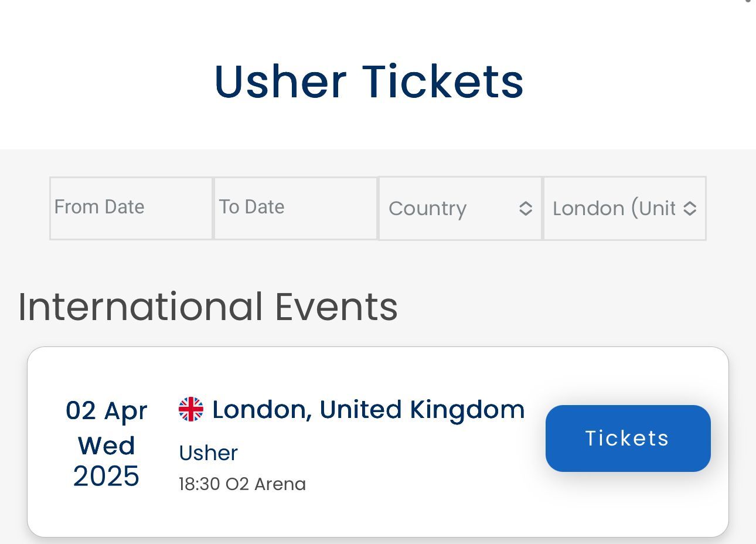756x544 pixels.
Task: Click the word Events in the section heading
Action: point(336,307)
